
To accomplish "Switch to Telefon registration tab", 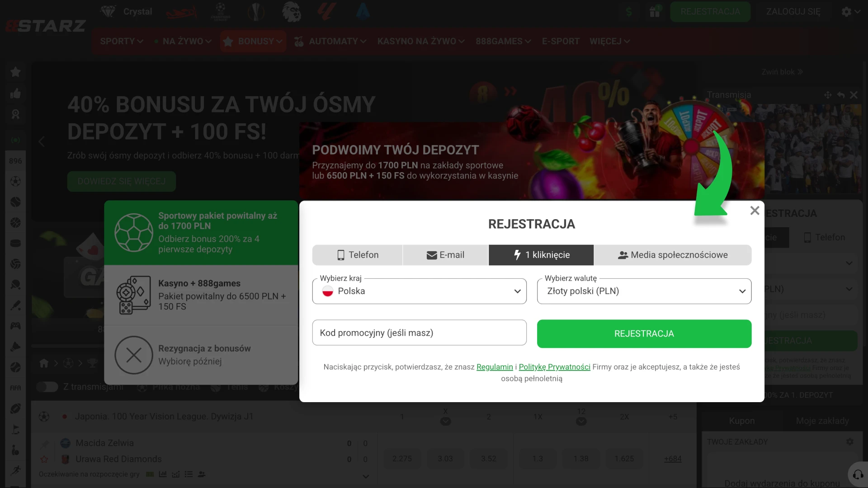I will (x=358, y=255).
